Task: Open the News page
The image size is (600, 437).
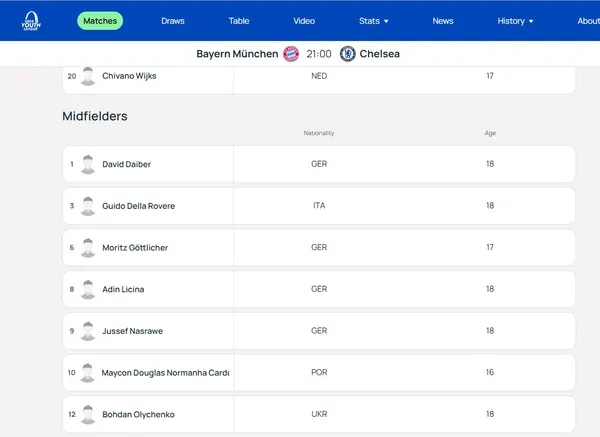Action: (x=443, y=21)
